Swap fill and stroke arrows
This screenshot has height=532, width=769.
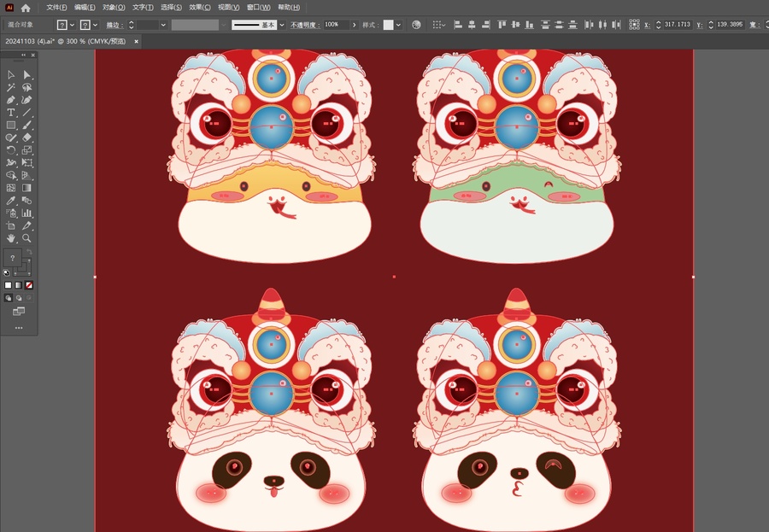(x=29, y=252)
